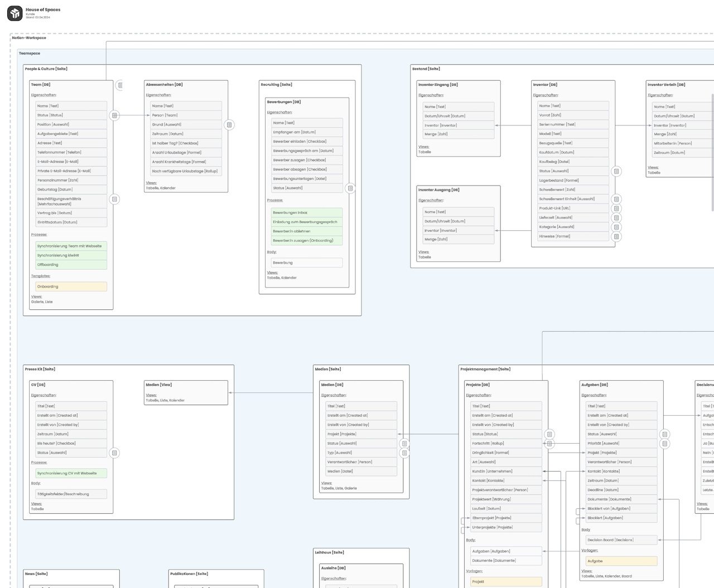The image size is (714, 588).
Task: Click the green 'Offboarding' process box
Action: (x=71, y=265)
